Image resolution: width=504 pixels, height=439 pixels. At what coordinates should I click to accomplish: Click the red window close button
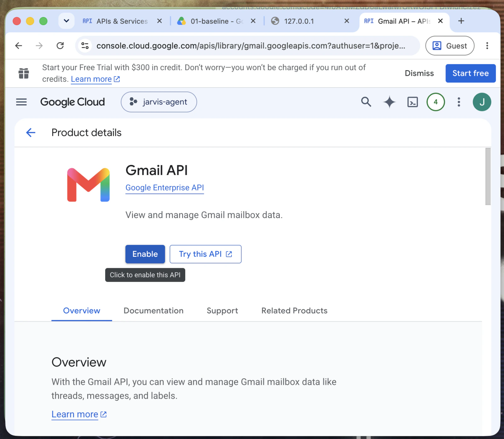pyautogui.click(x=17, y=21)
